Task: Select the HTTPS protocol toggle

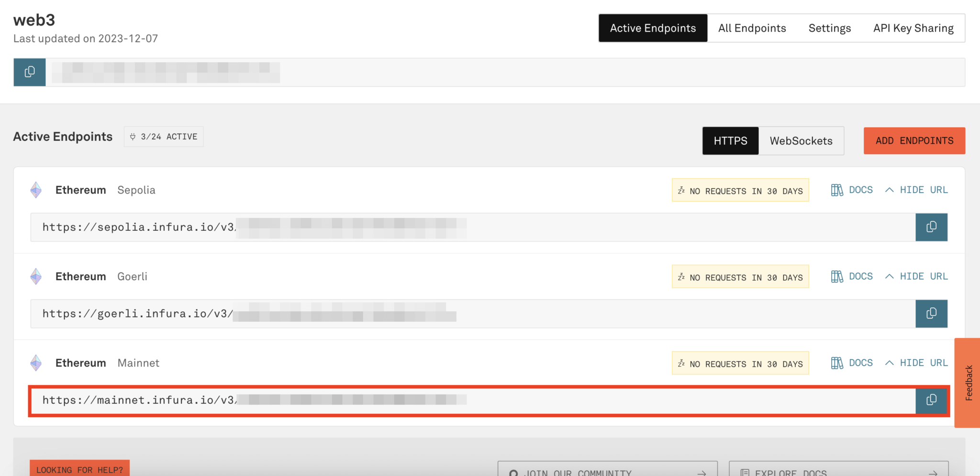Action: pos(730,141)
